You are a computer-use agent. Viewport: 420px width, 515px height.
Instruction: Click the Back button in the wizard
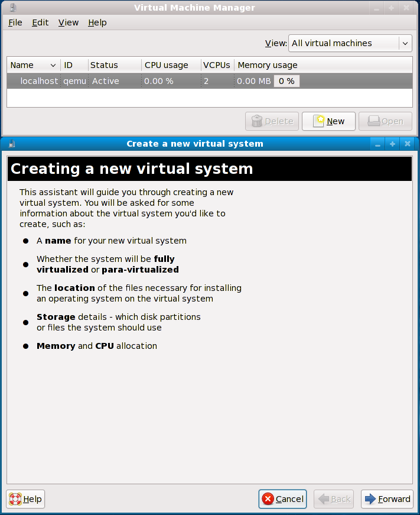point(334,499)
